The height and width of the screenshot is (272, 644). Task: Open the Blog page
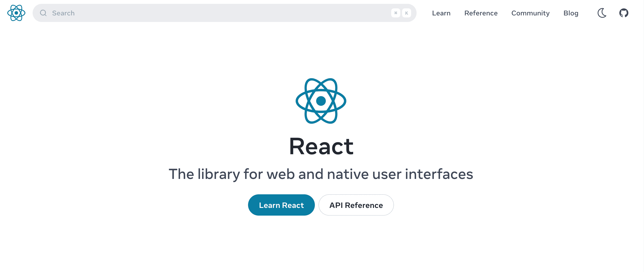[x=571, y=13]
